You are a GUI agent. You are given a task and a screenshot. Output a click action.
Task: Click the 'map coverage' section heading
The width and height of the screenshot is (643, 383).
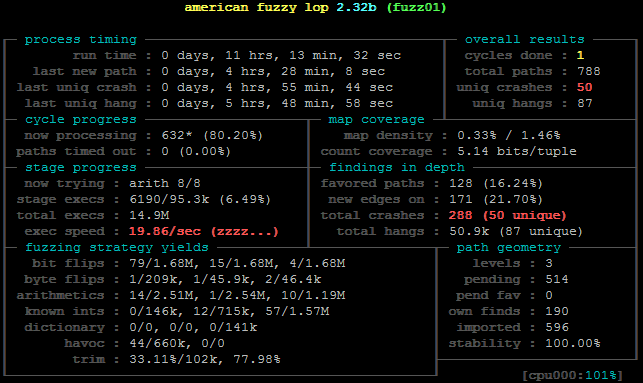tap(376, 119)
